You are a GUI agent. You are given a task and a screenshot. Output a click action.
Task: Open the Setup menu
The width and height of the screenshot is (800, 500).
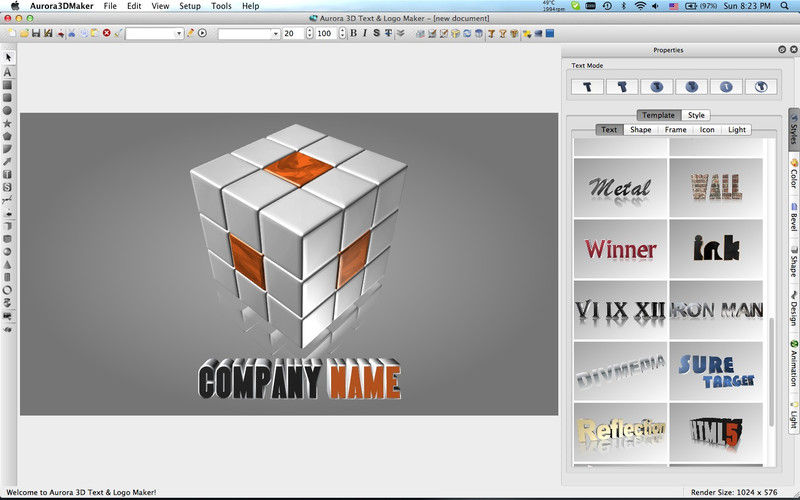[x=190, y=6]
